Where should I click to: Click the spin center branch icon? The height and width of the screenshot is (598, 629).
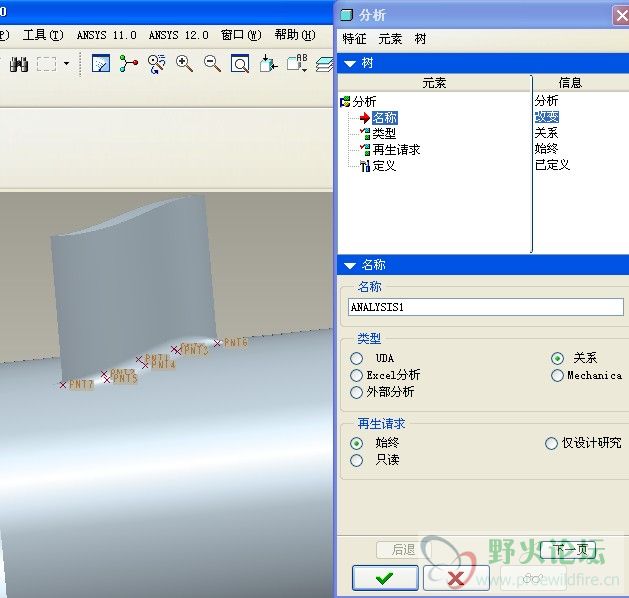[x=129, y=64]
